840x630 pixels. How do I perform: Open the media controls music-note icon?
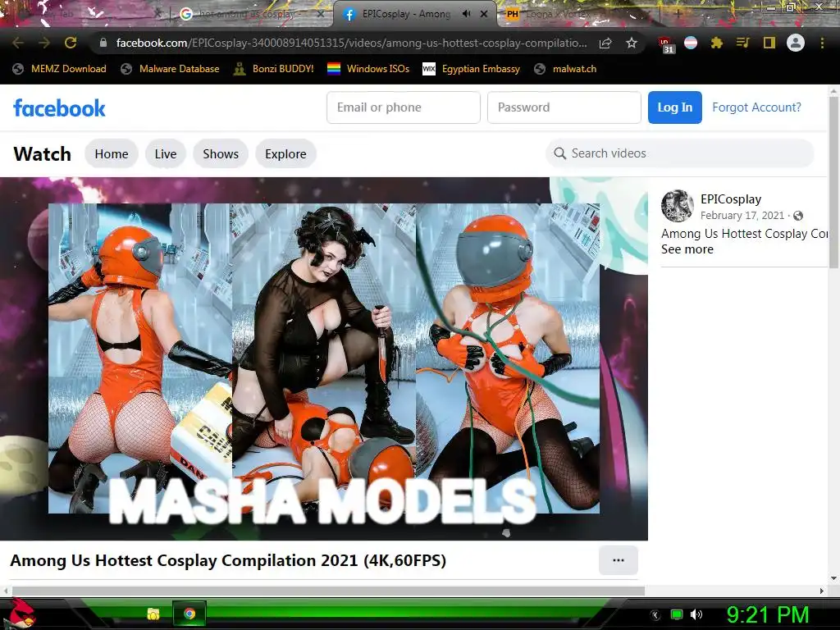coord(742,43)
